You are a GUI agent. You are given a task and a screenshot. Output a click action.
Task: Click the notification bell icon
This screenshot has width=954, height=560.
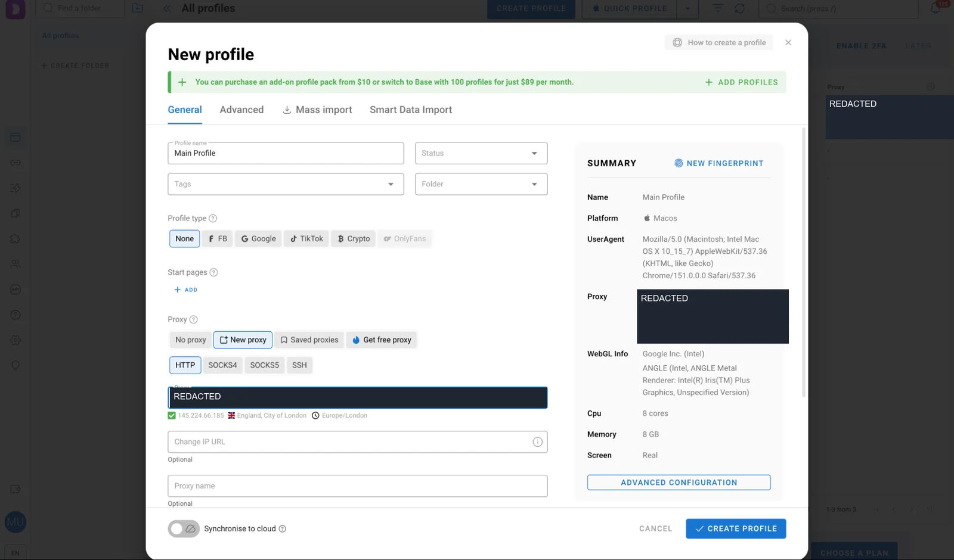(936, 8)
